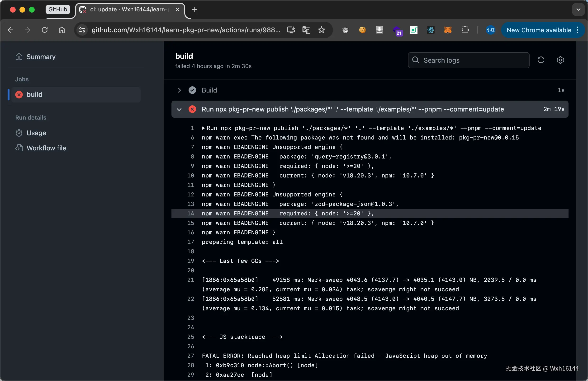Select the failed build job
The height and width of the screenshot is (381, 588).
point(34,94)
